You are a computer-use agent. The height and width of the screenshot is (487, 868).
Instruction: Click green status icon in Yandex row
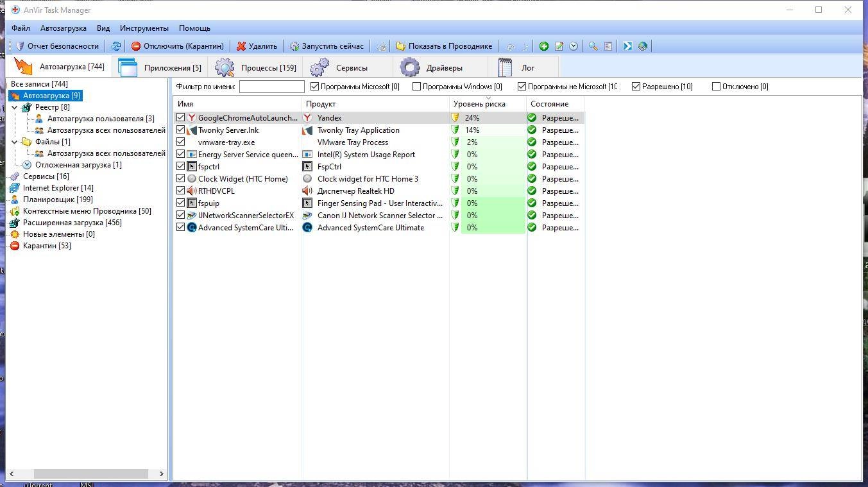(532, 118)
